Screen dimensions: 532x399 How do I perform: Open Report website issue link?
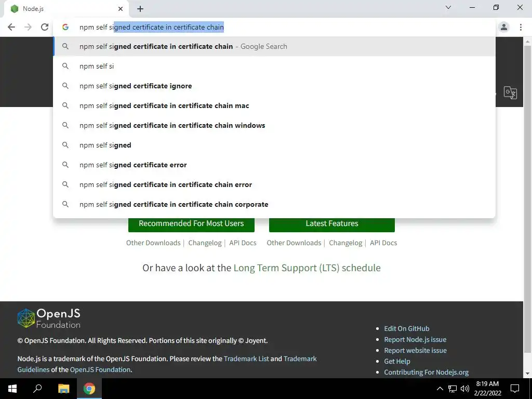415,350
